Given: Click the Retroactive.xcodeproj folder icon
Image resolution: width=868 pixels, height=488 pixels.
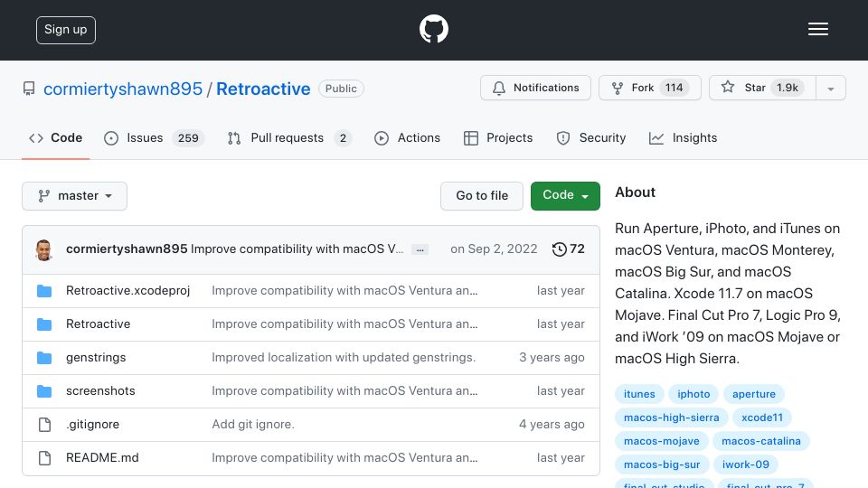Looking at the screenshot, I should click(44, 291).
